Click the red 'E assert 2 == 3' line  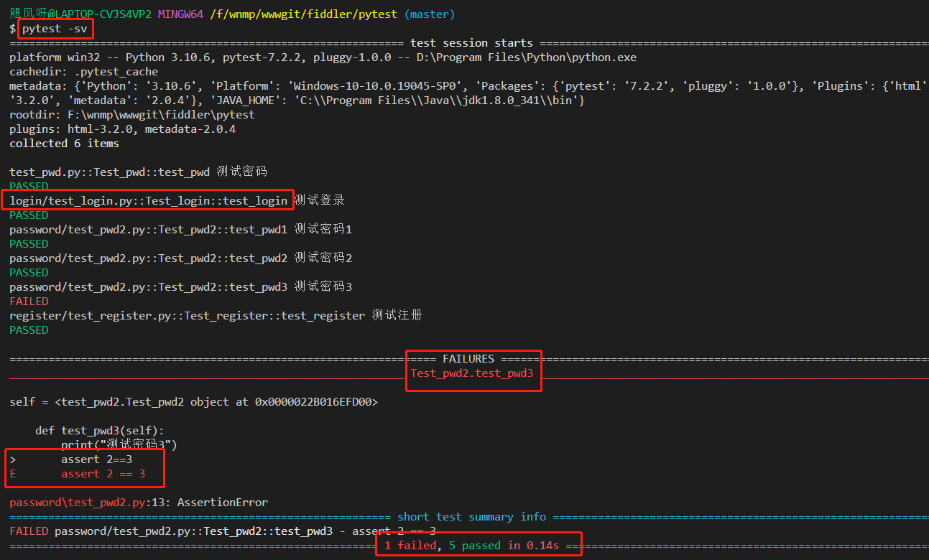77,474
